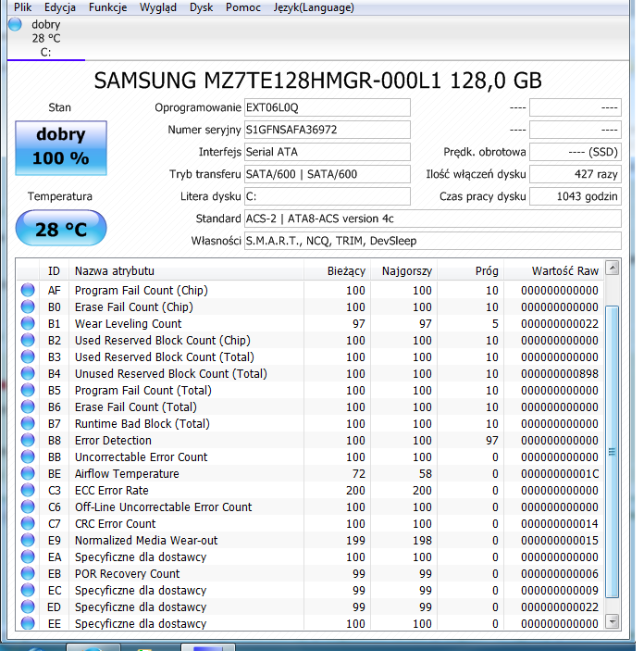Open the Dysk menu

click(x=201, y=7)
